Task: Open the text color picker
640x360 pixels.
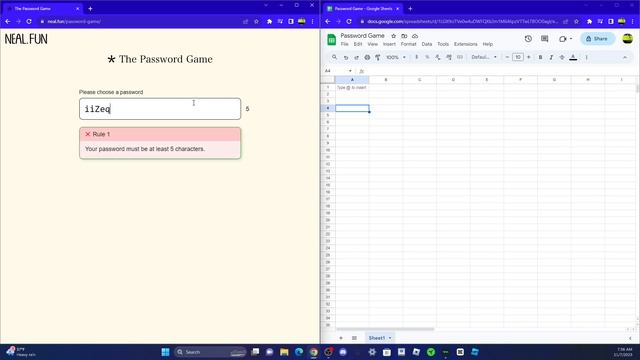Action: 573,58
